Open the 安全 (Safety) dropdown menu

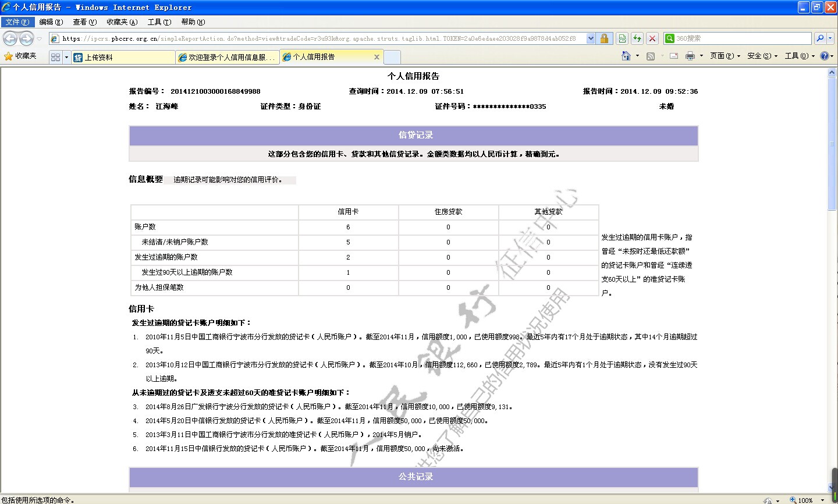click(x=762, y=56)
